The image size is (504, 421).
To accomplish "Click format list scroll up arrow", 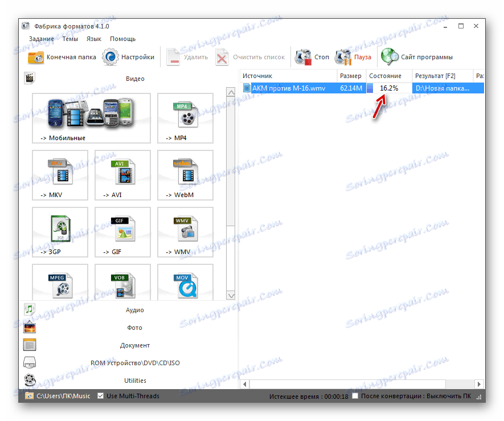I will [231, 92].
